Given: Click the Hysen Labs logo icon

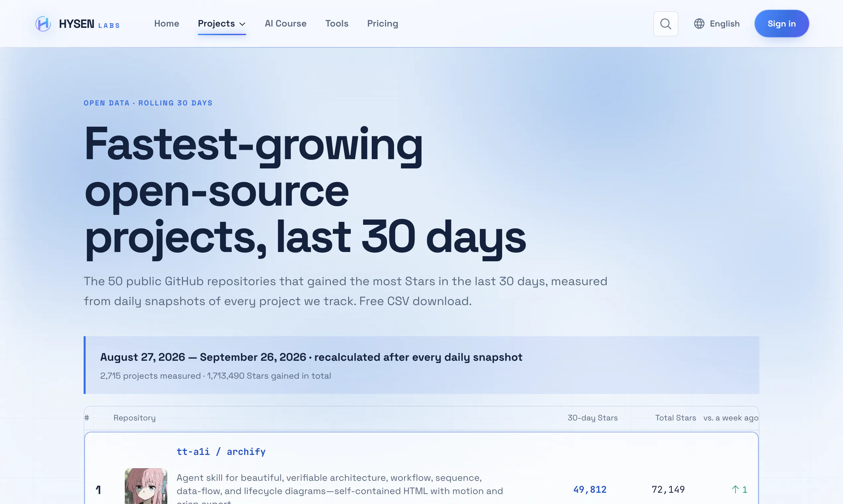Looking at the screenshot, I should (43, 24).
